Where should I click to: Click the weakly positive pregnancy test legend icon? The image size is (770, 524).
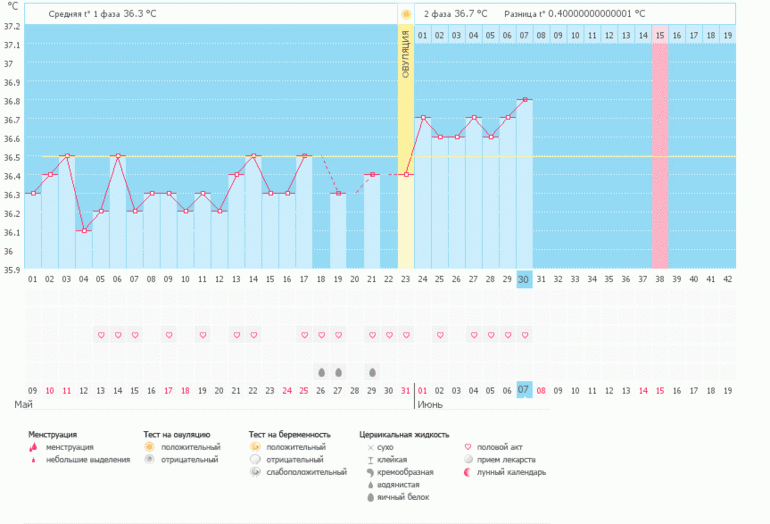(x=255, y=472)
